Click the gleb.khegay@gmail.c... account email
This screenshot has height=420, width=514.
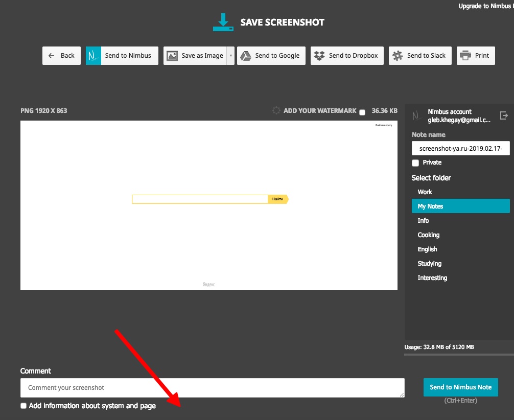pyautogui.click(x=459, y=120)
